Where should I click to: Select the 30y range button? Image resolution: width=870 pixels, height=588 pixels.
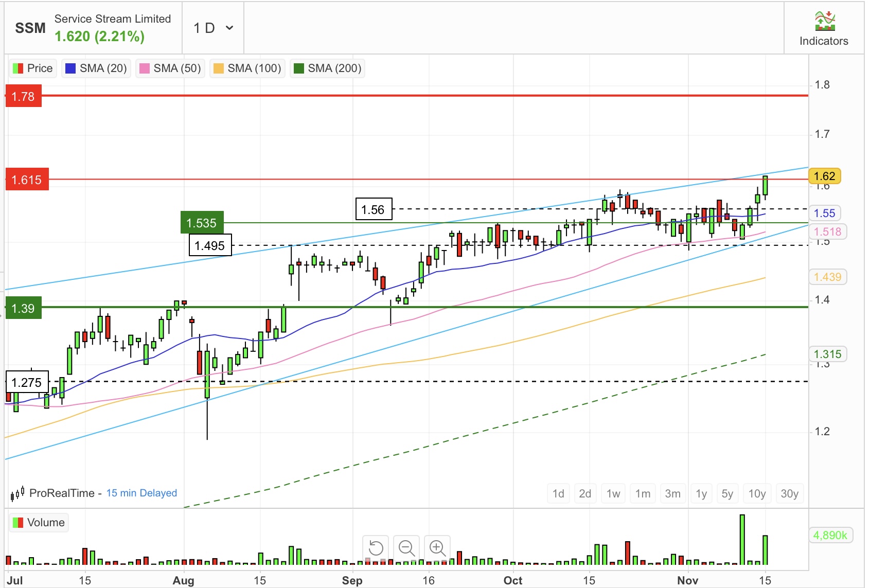[x=789, y=494]
